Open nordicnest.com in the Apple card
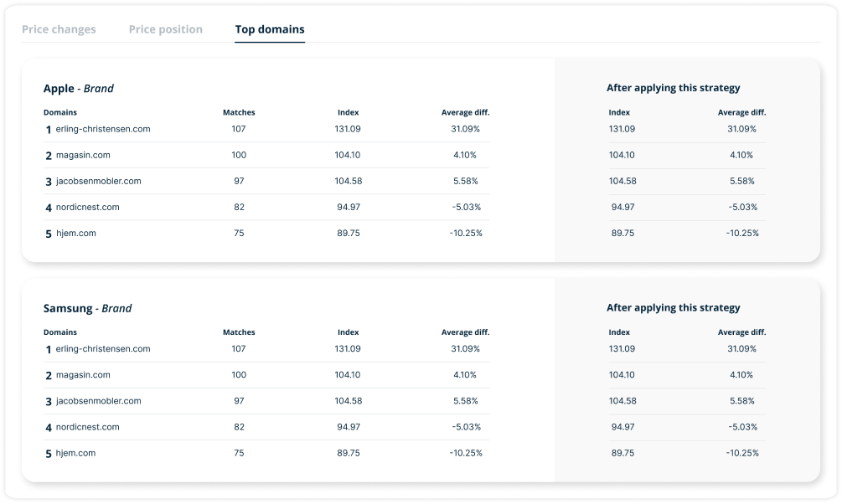 tap(87, 207)
